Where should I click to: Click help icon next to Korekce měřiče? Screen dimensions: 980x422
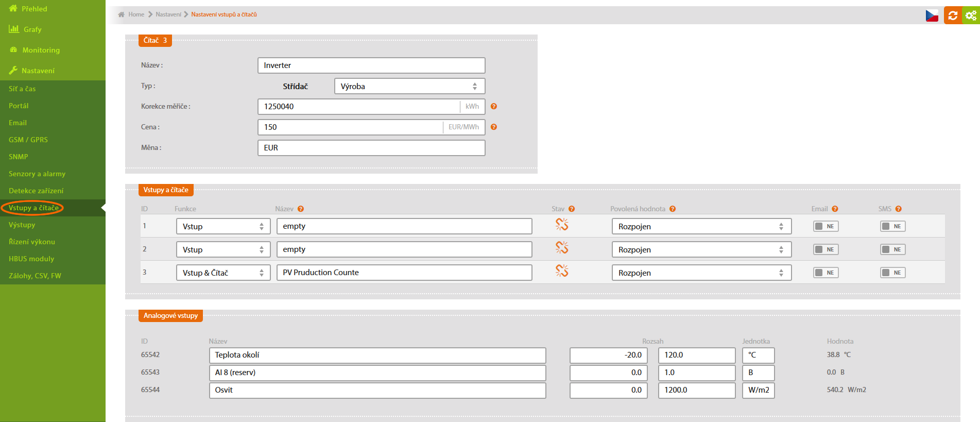[494, 107]
